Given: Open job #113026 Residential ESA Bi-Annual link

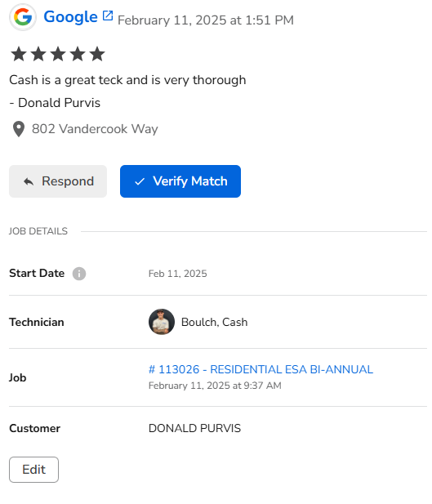Looking at the screenshot, I should [261, 369].
